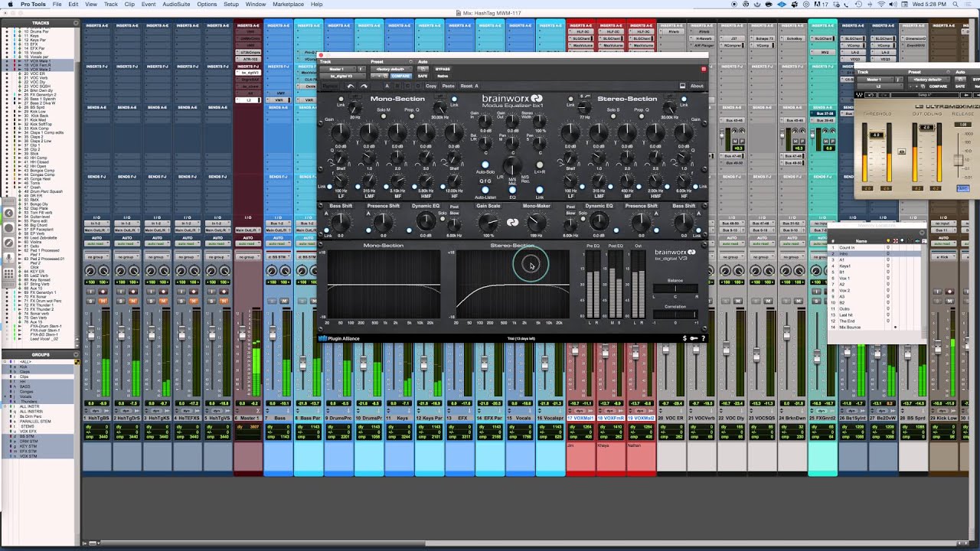
Task: Select Intro in Memory Locations list
Action: pyautogui.click(x=874, y=254)
